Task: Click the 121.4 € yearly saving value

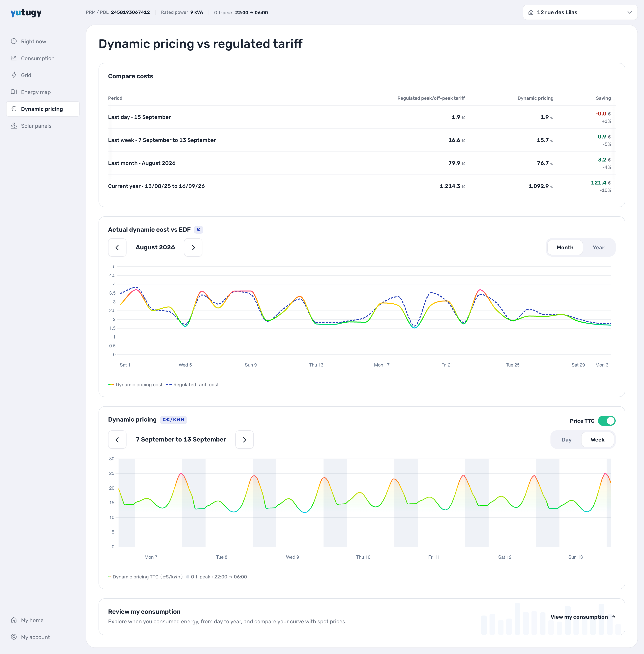Action: 601,183
